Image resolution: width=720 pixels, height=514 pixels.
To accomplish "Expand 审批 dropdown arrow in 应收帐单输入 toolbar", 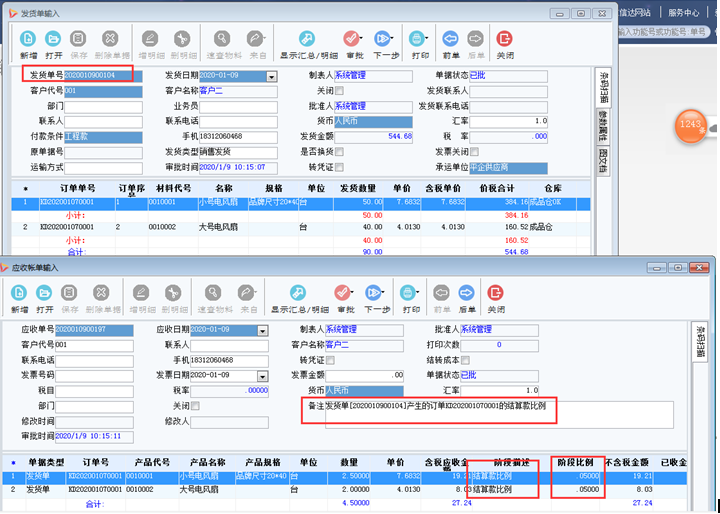I will (352, 292).
